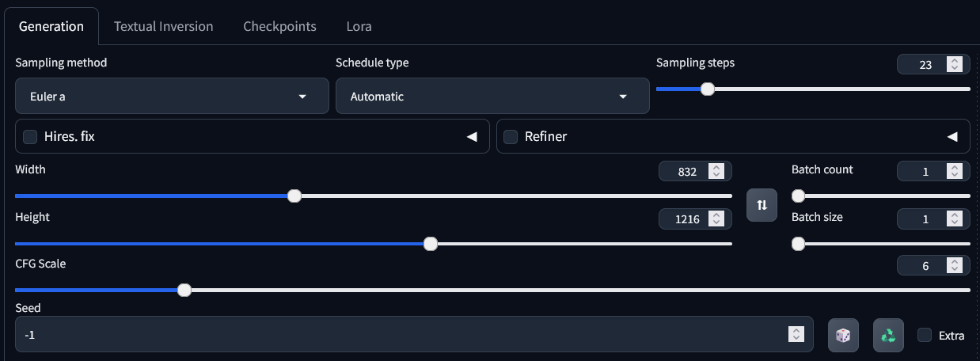Click the CFG Scale slider handle
The height and width of the screenshot is (361, 980).
pyautogui.click(x=184, y=290)
